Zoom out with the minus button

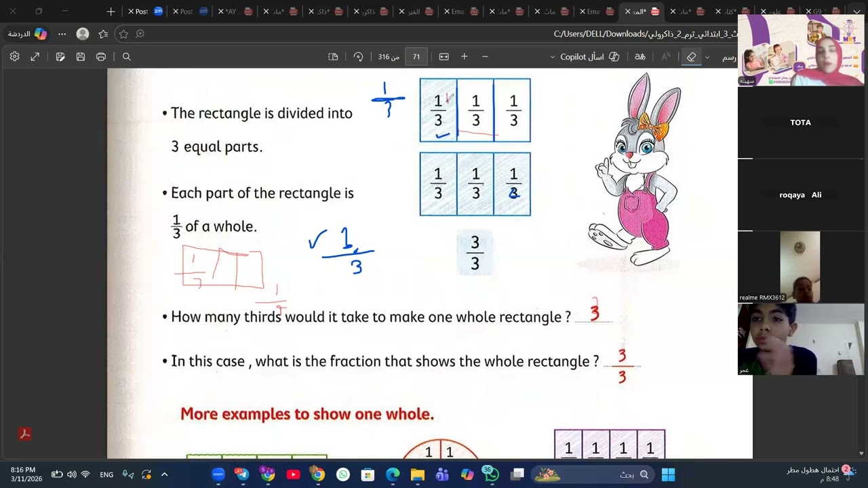tap(485, 57)
